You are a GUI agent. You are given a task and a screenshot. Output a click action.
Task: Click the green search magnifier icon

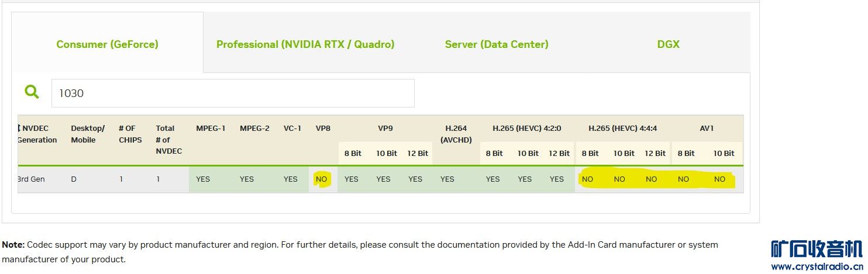(32, 92)
